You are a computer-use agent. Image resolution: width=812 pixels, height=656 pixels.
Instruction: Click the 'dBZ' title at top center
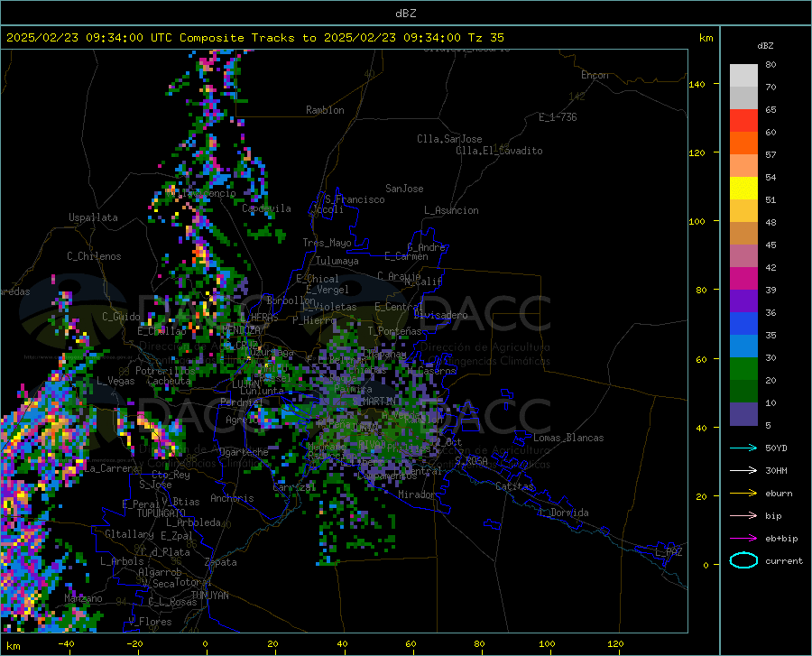[x=405, y=14]
